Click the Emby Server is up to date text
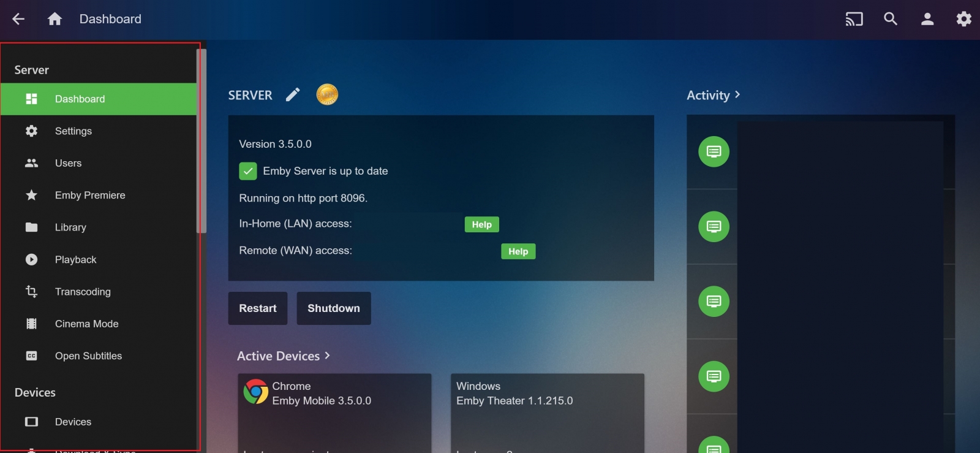This screenshot has height=453, width=980. pos(325,171)
